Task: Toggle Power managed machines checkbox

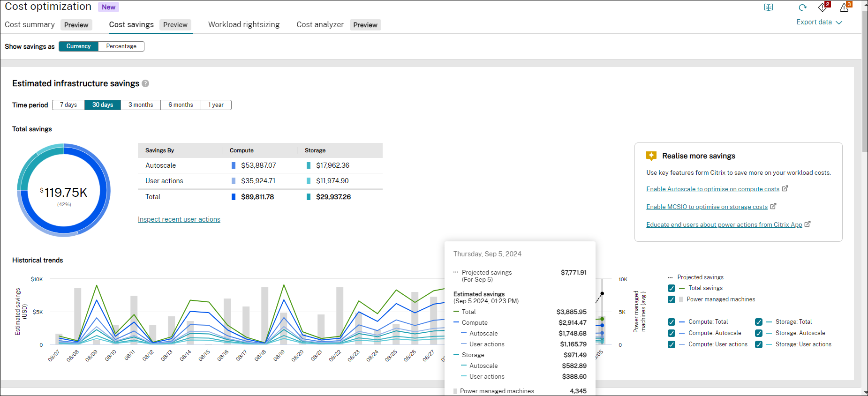Action: click(672, 299)
